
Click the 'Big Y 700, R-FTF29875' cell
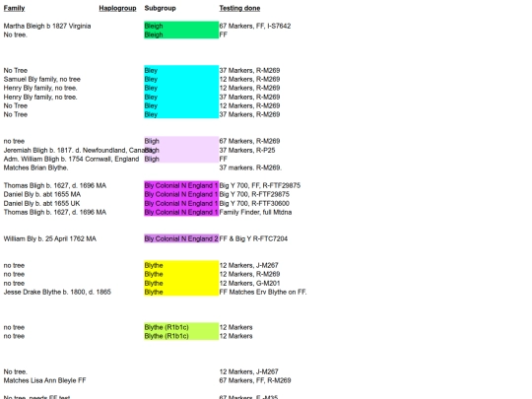pos(254,194)
